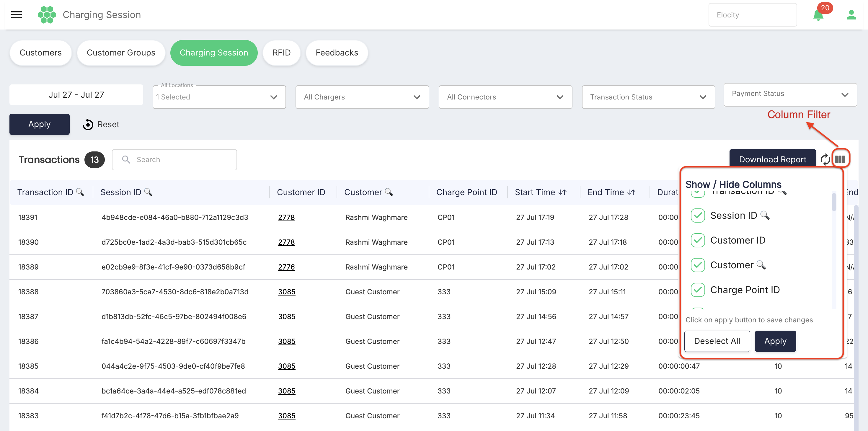Open customer ID 2778 link for transaction 18391

coord(286,217)
